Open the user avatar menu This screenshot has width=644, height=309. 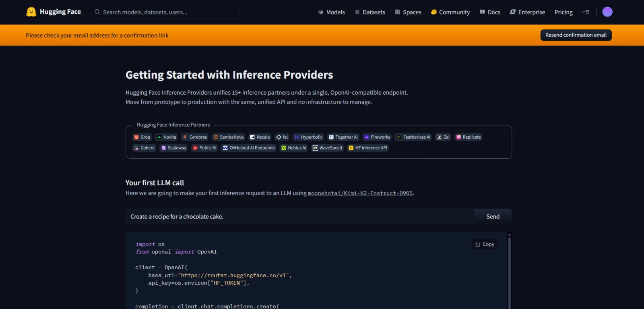[607, 12]
